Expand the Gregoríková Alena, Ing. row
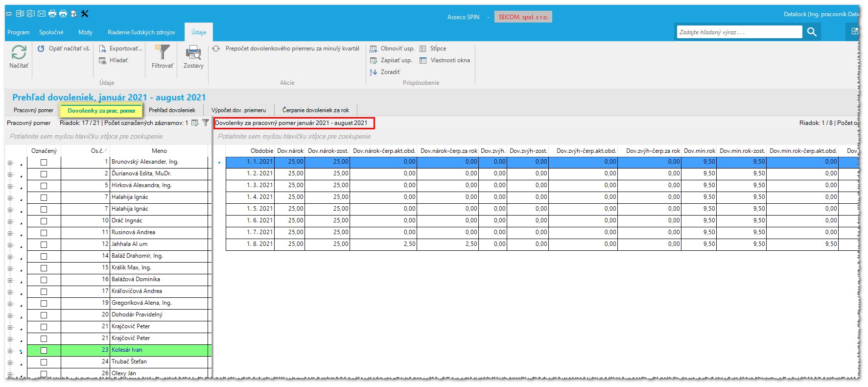Image resolution: width=868 pixels, height=387 pixels. 10,304
